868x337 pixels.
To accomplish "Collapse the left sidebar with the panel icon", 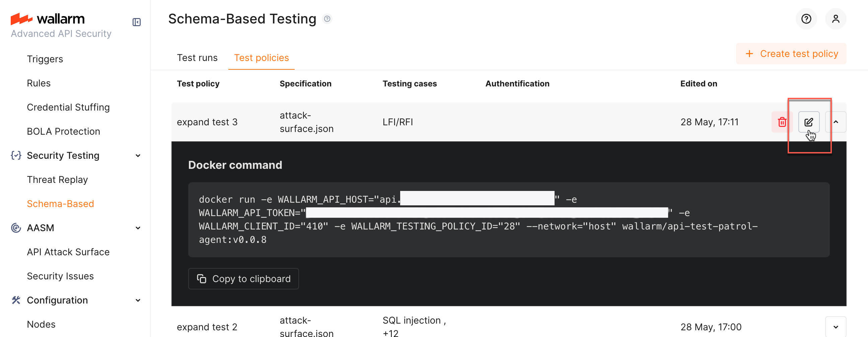I will 137,21.
